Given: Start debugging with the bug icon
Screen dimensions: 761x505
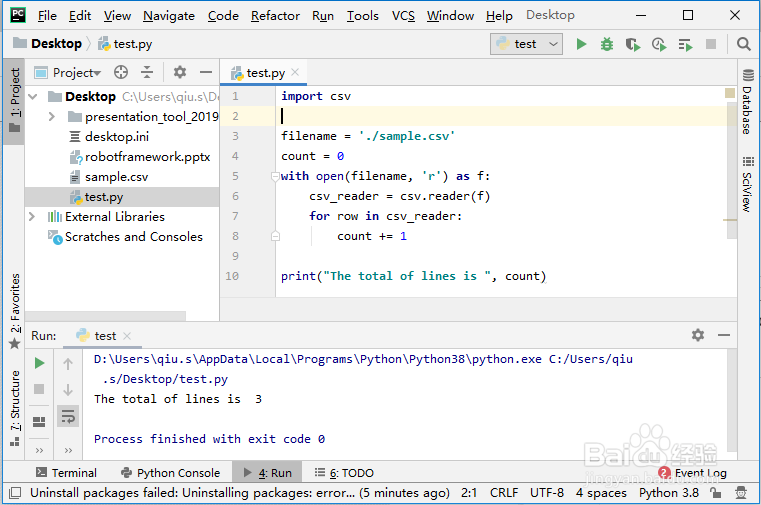Looking at the screenshot, I should pos(607,44).
